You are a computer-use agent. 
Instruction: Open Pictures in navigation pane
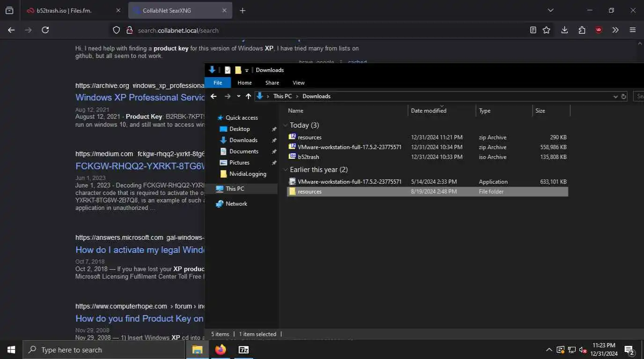click(x=239, y=163)
